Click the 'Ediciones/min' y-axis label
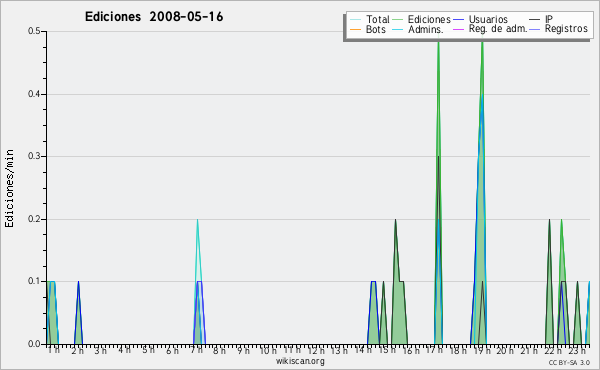The width and height of the screenshot is (600, 370). coord(9,188)
